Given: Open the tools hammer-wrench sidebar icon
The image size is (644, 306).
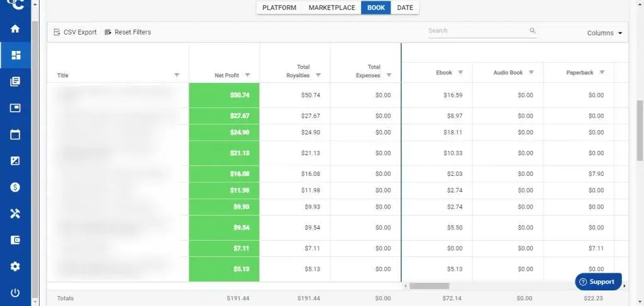Looking at the screenshot, I should click(15, 213).
